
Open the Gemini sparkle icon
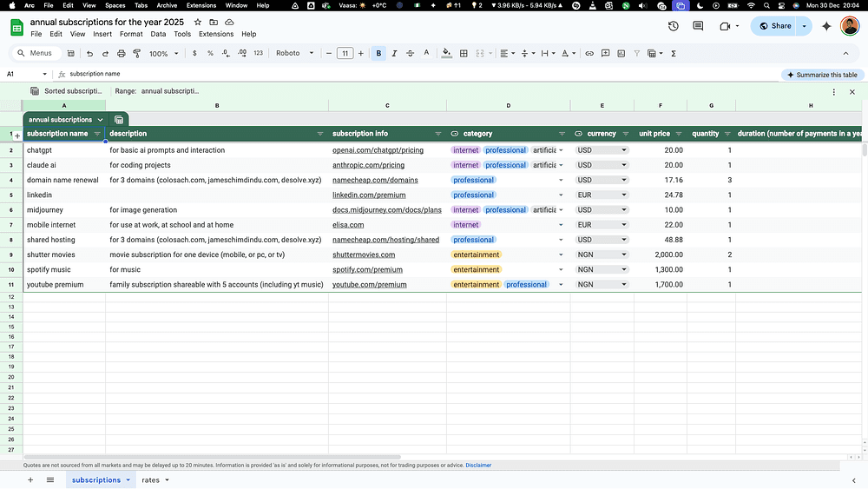[826, 26]
